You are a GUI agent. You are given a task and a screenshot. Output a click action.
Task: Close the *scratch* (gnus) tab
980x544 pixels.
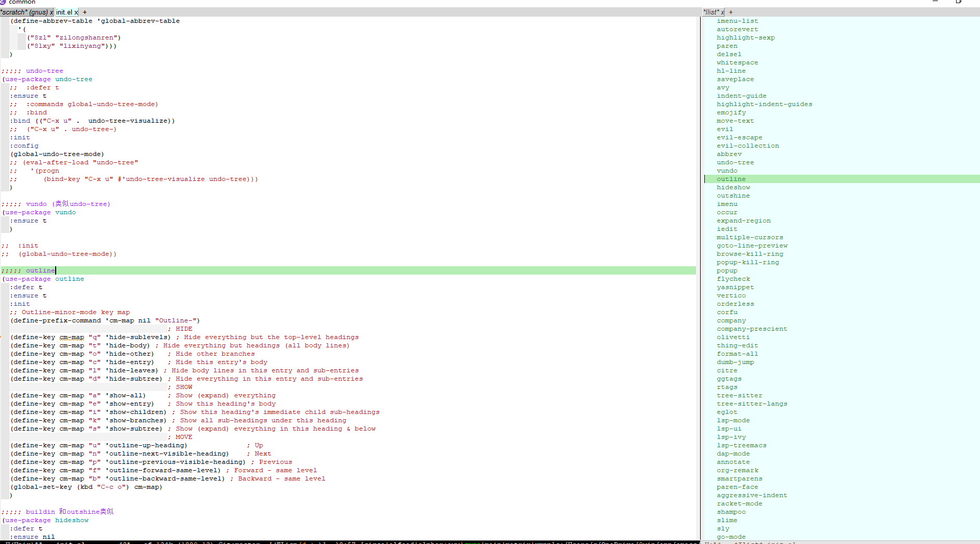51,12
